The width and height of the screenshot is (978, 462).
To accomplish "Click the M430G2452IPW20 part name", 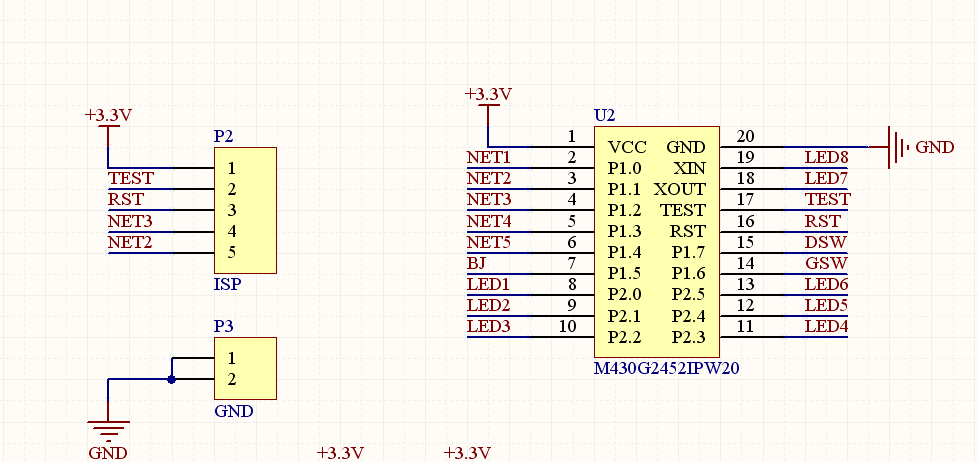I will tap(667, 368).
